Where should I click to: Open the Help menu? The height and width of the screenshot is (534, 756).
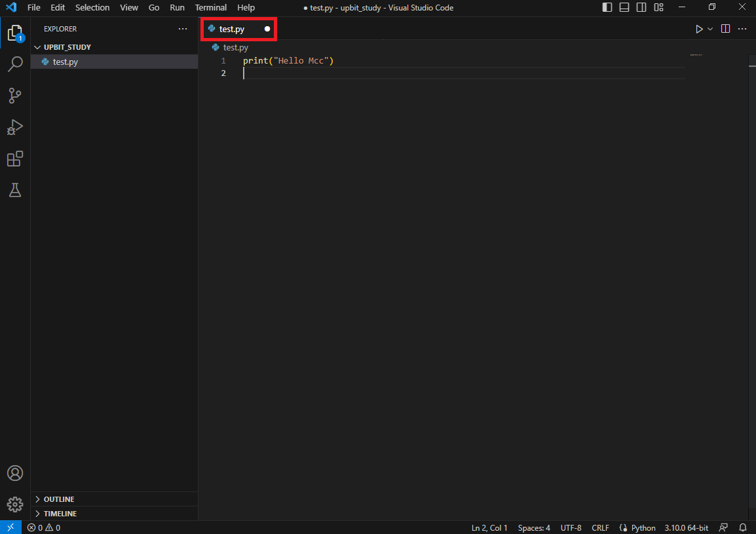tap(246, 8)
